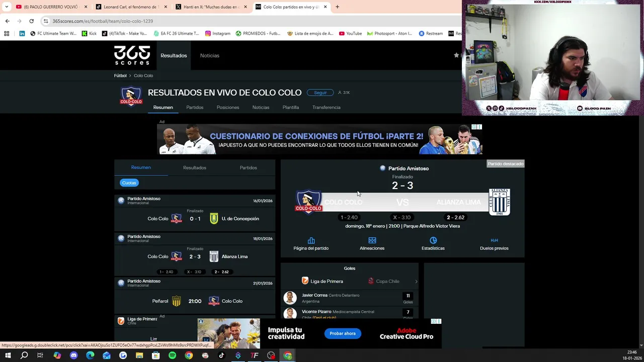Click Peñarol team badge
The width and height of the screenshot is (644, 362).
(x=176, y=301)
